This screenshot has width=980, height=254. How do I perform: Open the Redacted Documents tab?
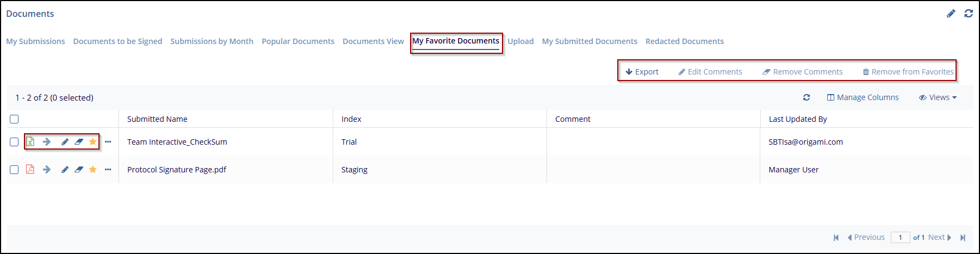click(684, 41)
